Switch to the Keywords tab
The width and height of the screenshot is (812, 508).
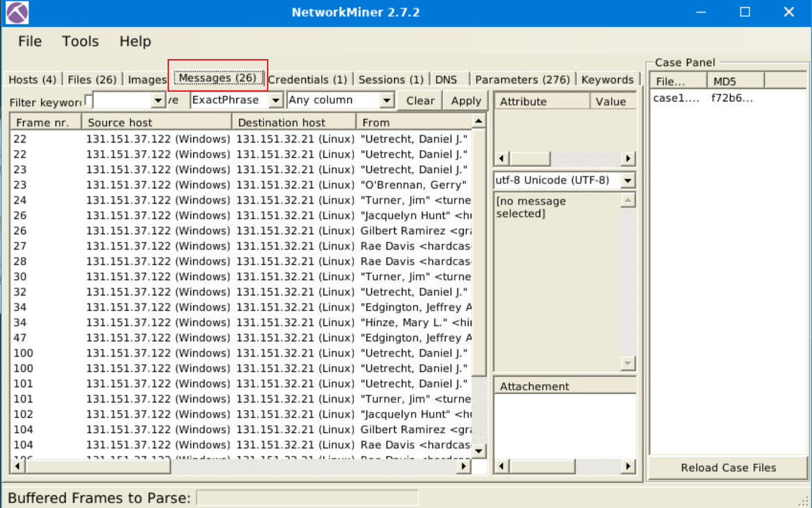tap(607, 80)
